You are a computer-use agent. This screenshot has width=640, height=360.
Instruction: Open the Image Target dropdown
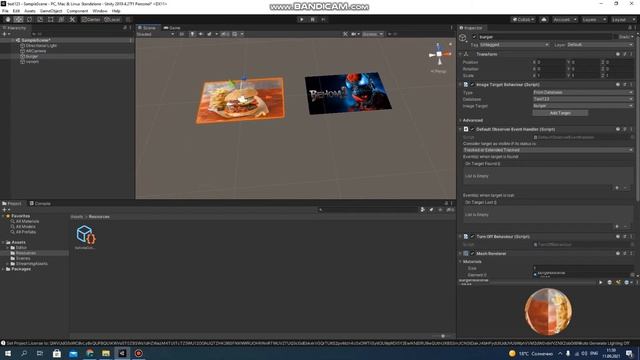583,106
